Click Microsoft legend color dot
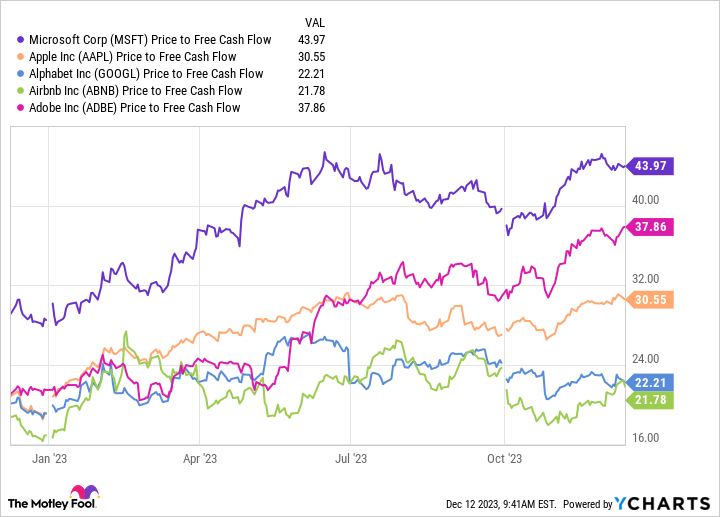The height and width of the screenshot is (517, 720). click(22, 39)
